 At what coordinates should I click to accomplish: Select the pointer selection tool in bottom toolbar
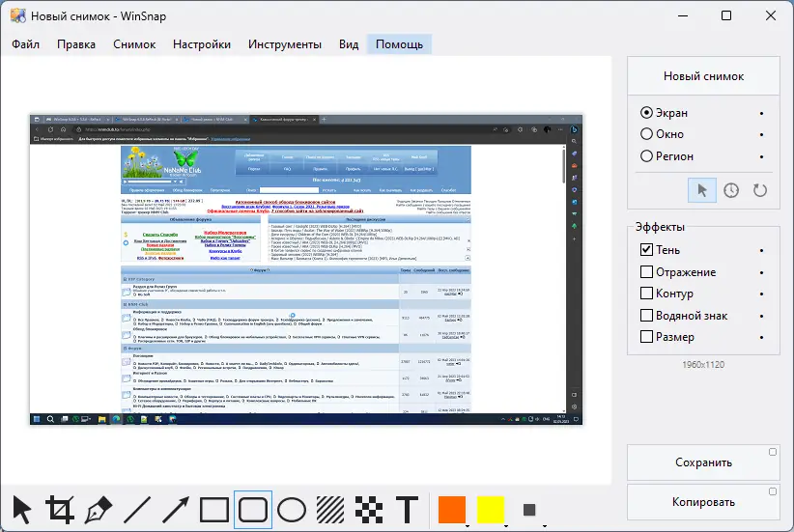point(21,510)
